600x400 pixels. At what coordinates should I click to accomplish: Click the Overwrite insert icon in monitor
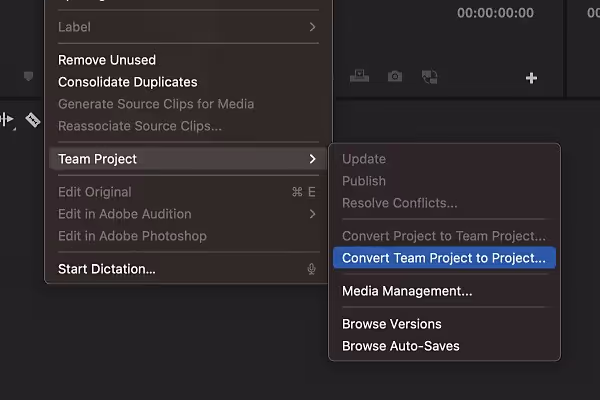pyautogui.click(x=359, y=76)
